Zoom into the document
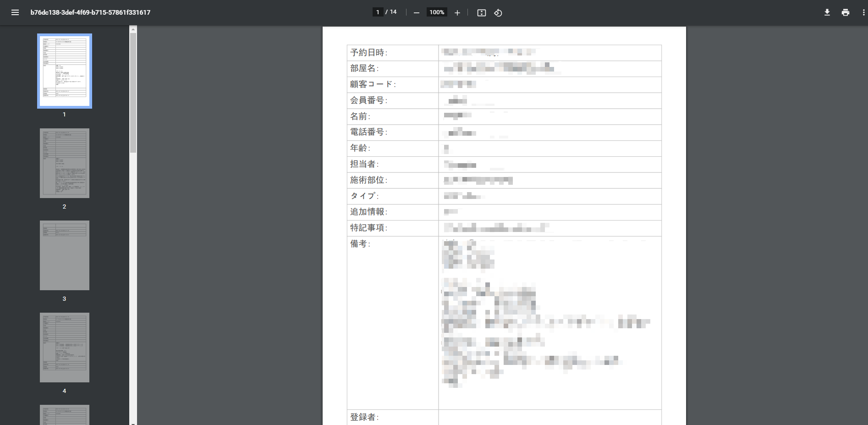 (457, 12)
